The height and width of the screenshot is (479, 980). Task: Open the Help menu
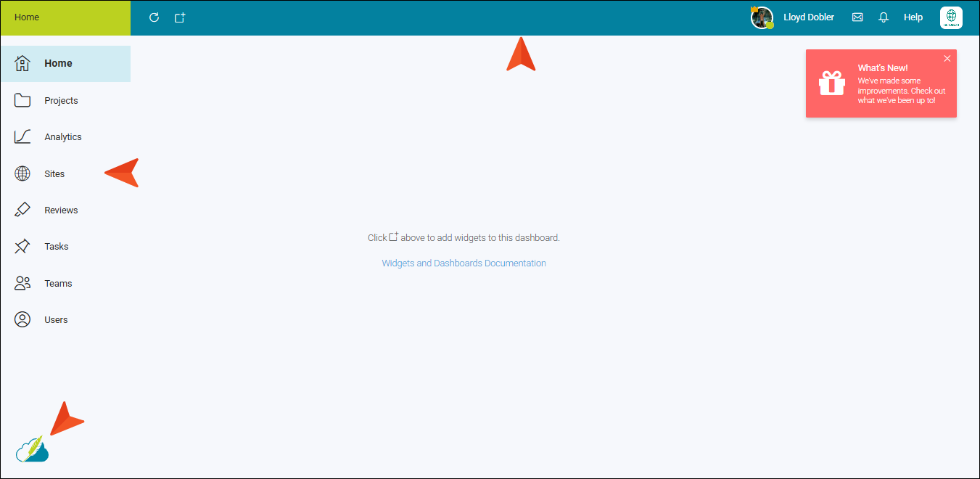pyautogui.click(x=913, y=17)
